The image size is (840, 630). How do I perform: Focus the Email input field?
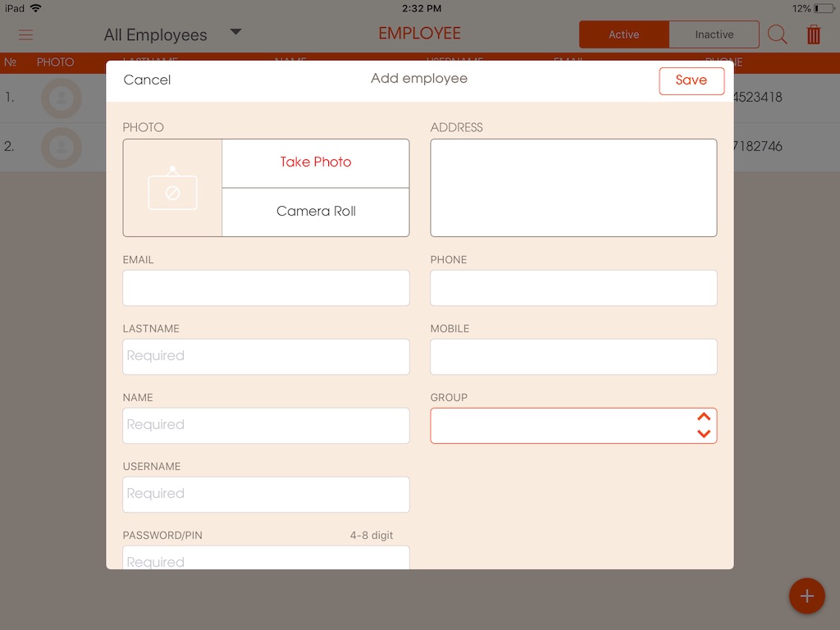pyautogui.click(x=267, y=288)
